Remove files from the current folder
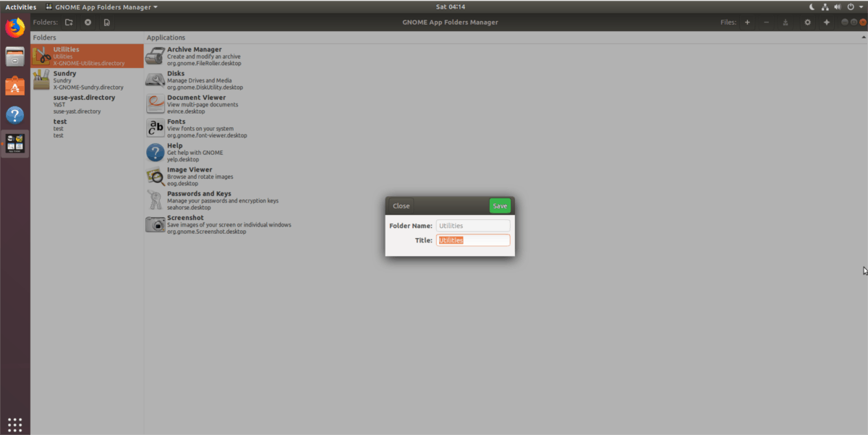Image resolution: width=868 pixels, height=435 pixels. [x=766, y=22]
